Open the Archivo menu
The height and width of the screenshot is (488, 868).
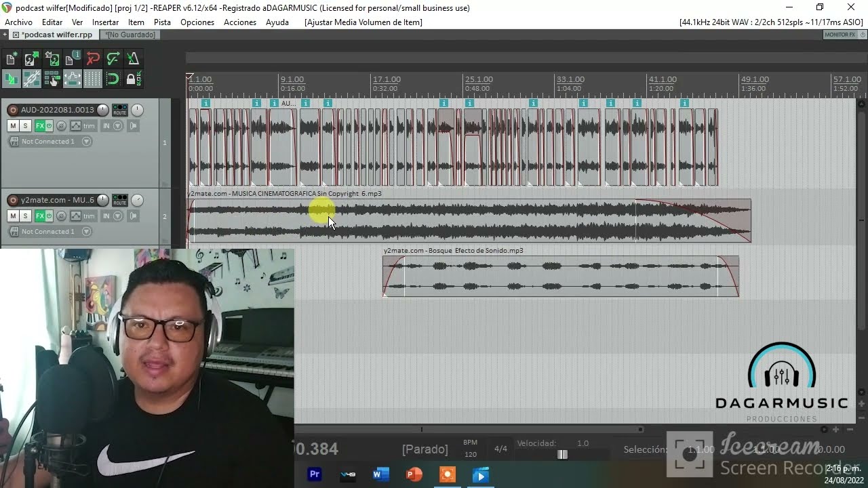[x=18, y=22]
